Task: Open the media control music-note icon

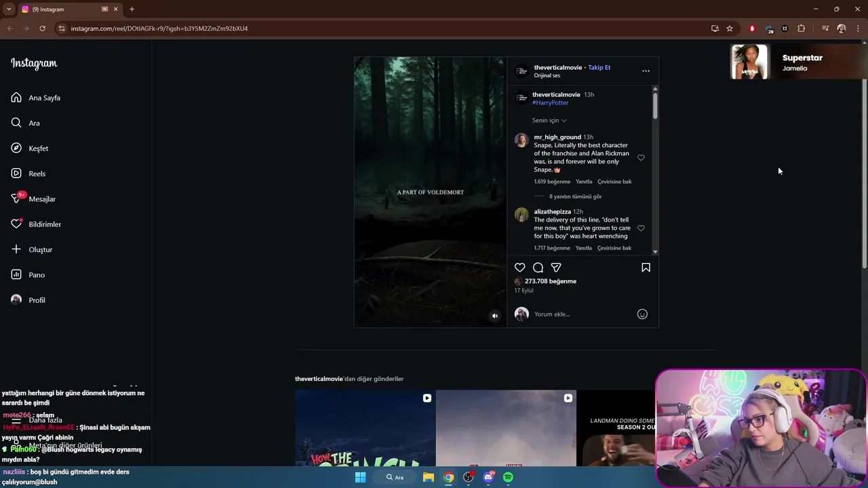Action: point(825,28)
